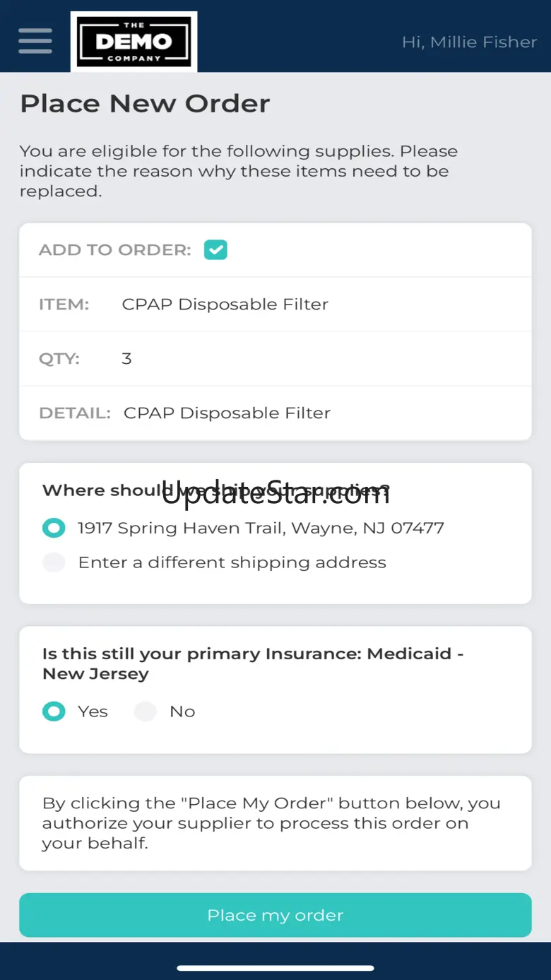Choose Enter a different shipping address option

pos(54,562)
